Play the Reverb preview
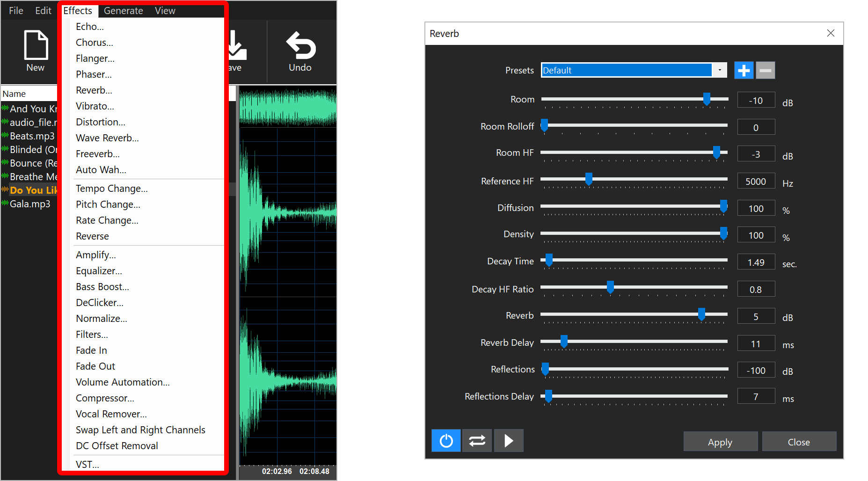Image resolution: width=868 pixels, height=481 pixels. click(509, 441)
